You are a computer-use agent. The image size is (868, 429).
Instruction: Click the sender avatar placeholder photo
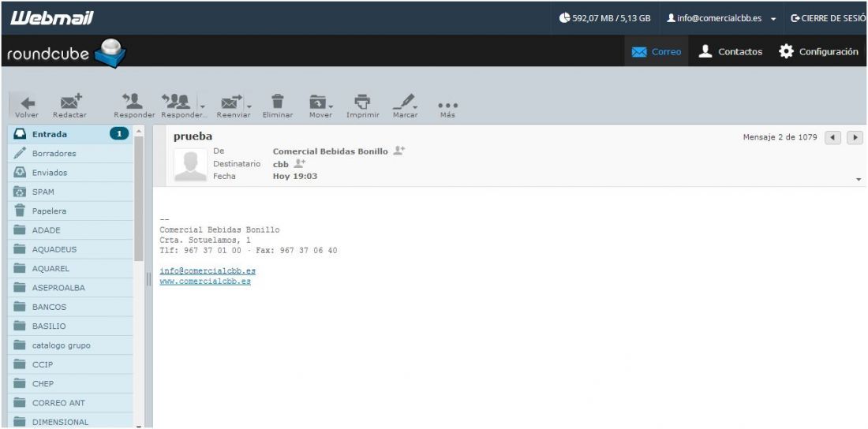click(x=190, y=164)
